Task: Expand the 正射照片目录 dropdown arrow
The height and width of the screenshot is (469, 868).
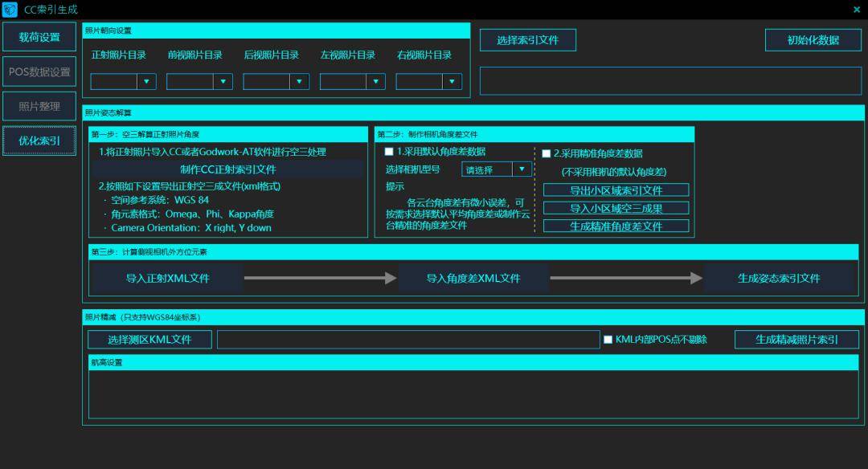Action: point(146,81)
